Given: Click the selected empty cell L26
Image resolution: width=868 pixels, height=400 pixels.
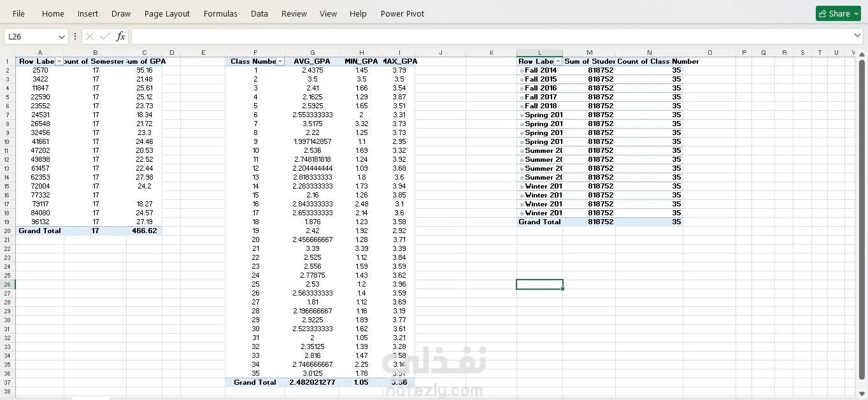Looking at the screenshot, I should point(539,285).
